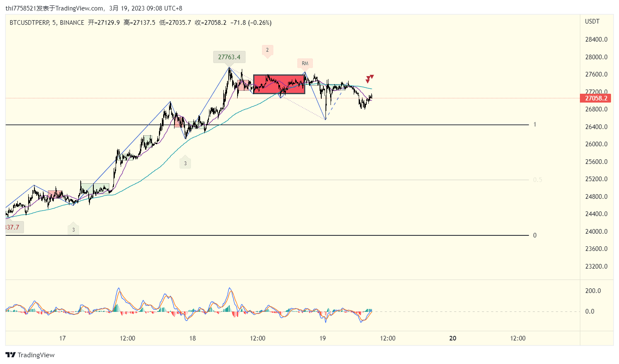Click date label 20 on time axis
Image resolution: width=619 pixels, height=364 pixels.
pyautogui.click(x=453, y=338)
